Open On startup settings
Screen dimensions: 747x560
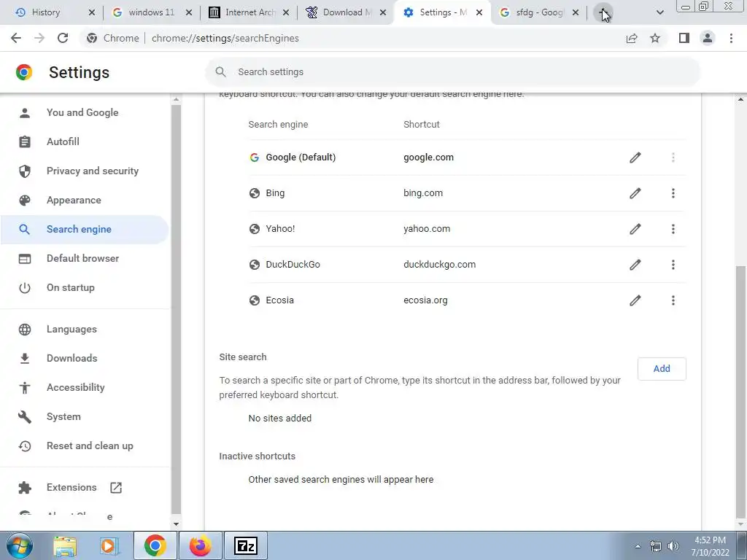(71, 287)
